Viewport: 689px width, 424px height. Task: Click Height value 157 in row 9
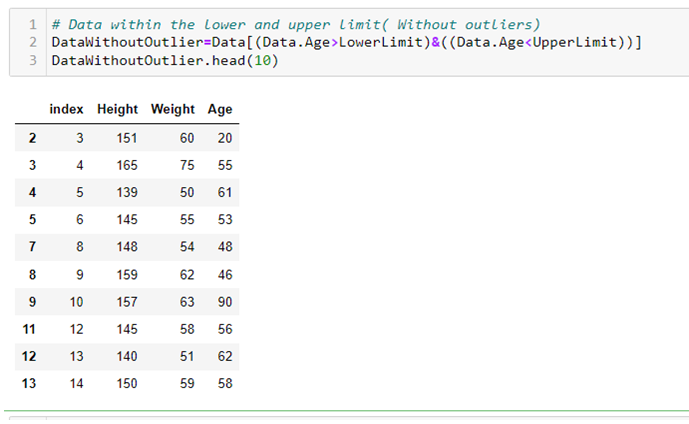click(127, 302)
